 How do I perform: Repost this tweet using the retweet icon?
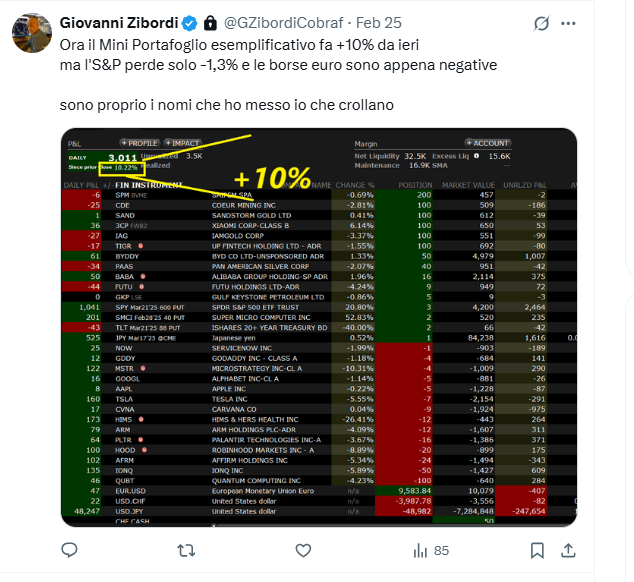186,549
